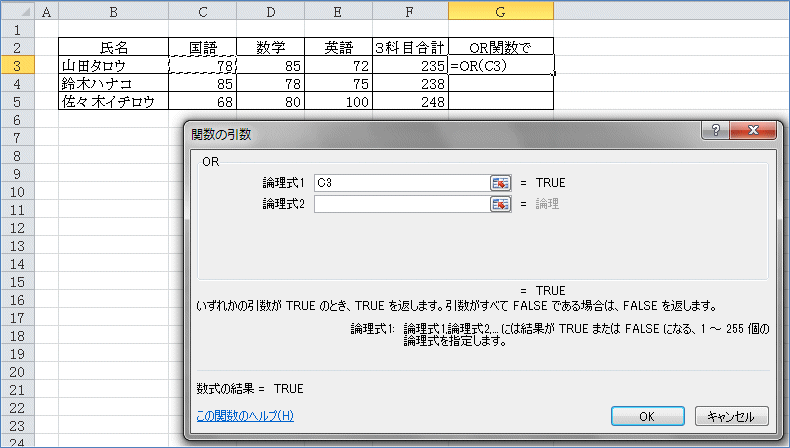Select the 山田タロウ name cell

[113, 66]
